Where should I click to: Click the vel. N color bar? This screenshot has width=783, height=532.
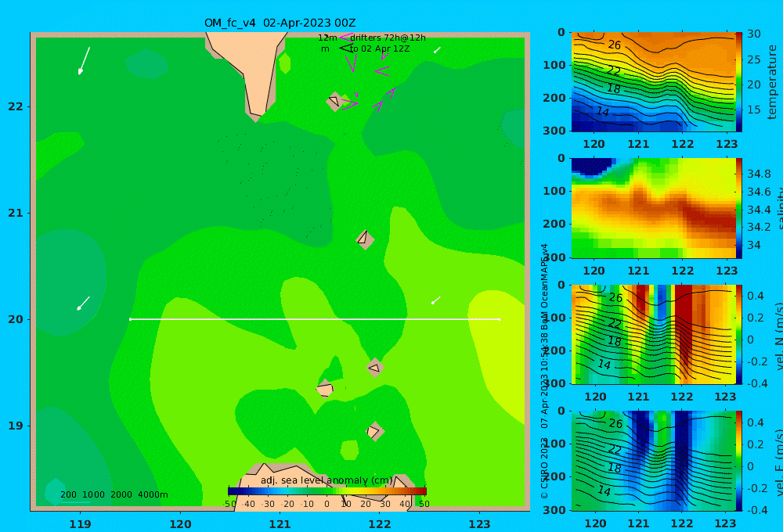pos(738,334)
